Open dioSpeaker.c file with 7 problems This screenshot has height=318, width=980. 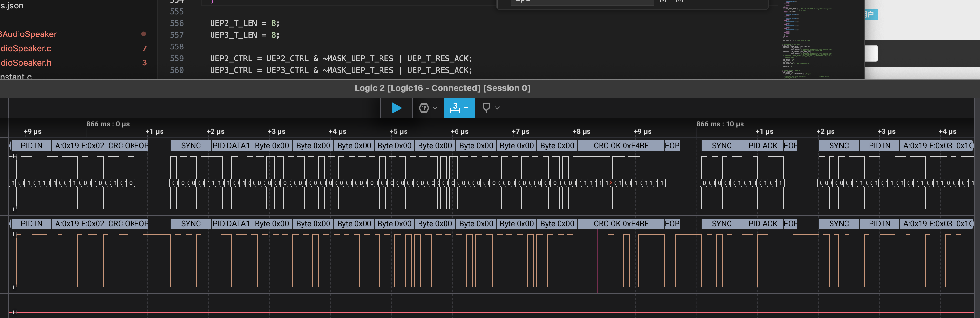pos(26,49)
